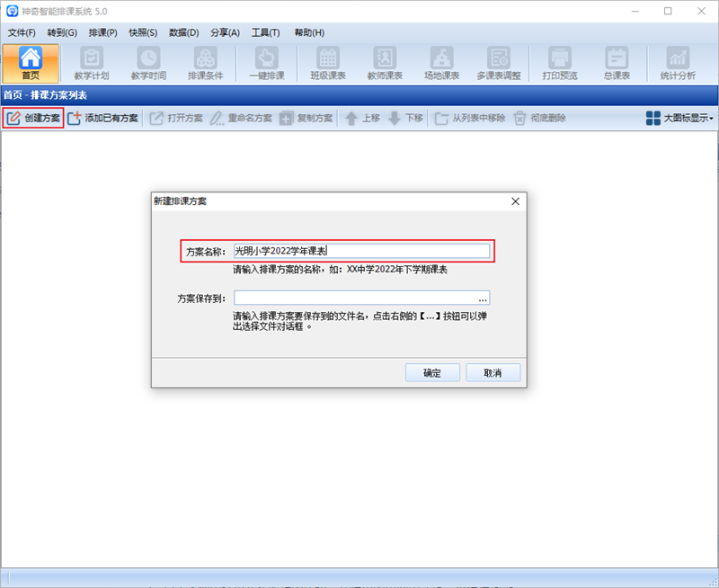Click 复制方案 copy scheme
The image size is (719, 588).
pos(306,118)
